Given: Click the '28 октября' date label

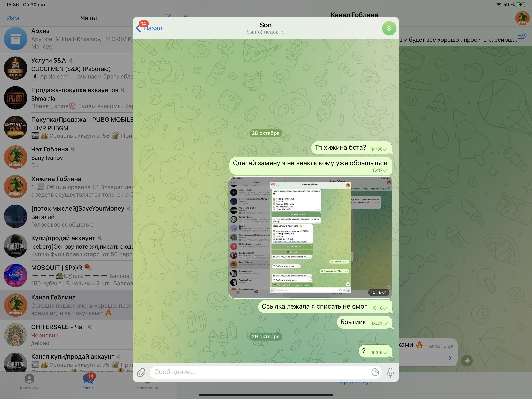Looking at the screenshot, I should [266, 133].
